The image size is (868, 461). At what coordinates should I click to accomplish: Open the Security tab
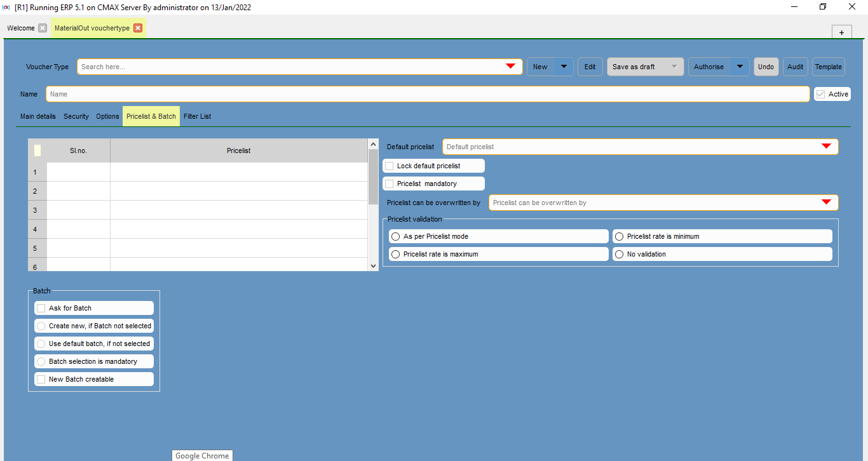click(76, 116)
